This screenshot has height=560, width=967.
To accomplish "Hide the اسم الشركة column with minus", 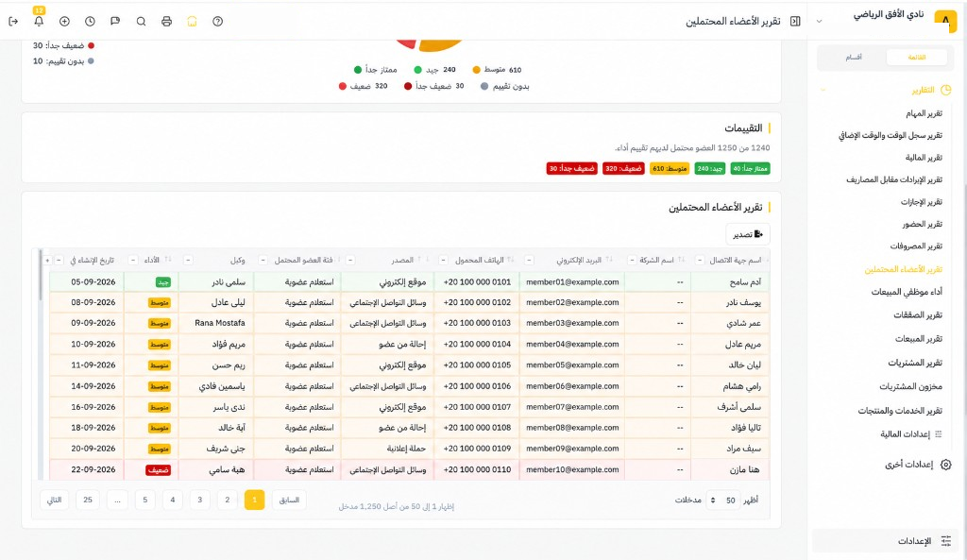I will click(632, 261).
